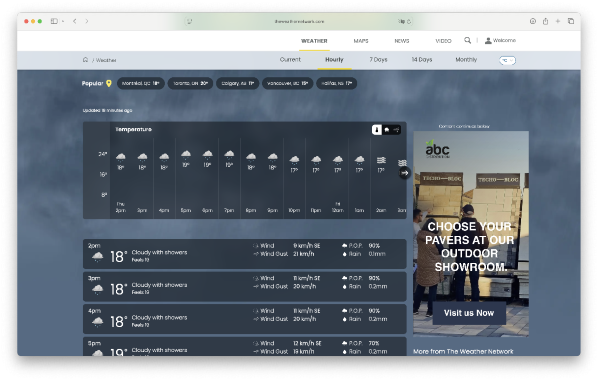Click the 4pm row 18° temperature
This screenshot has width=600, height=381.
118,322
